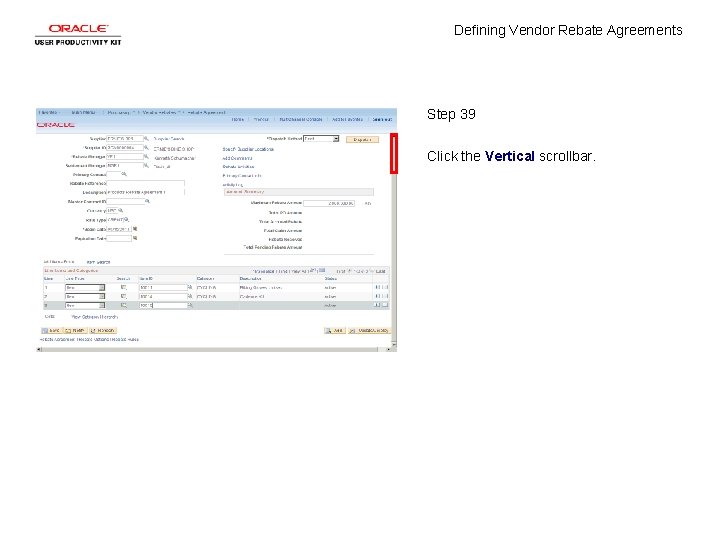Open lookup icon next to Supplier field
Viewport: 720px width, 540px height.
tap(146, 138)
